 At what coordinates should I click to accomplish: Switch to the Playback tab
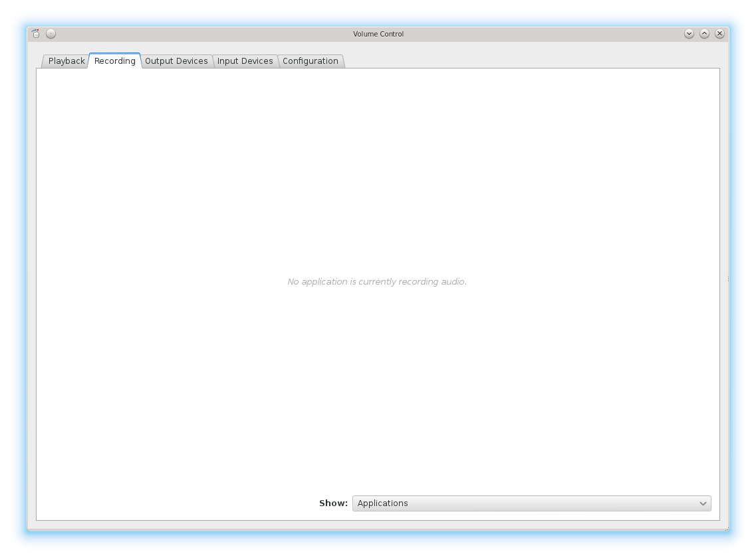click(x=66, y=61)
